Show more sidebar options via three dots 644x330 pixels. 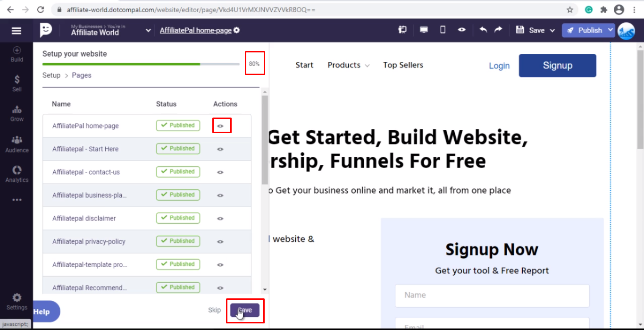17,200
